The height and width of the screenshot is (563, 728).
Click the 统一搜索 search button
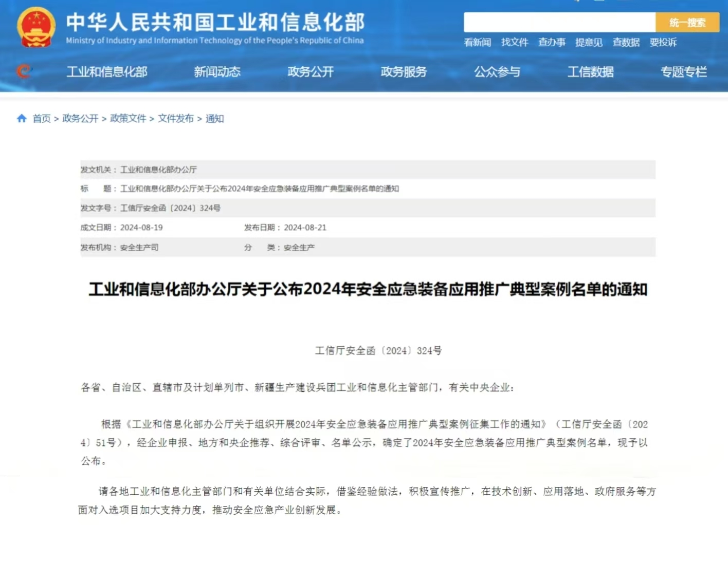click(687, 23)
